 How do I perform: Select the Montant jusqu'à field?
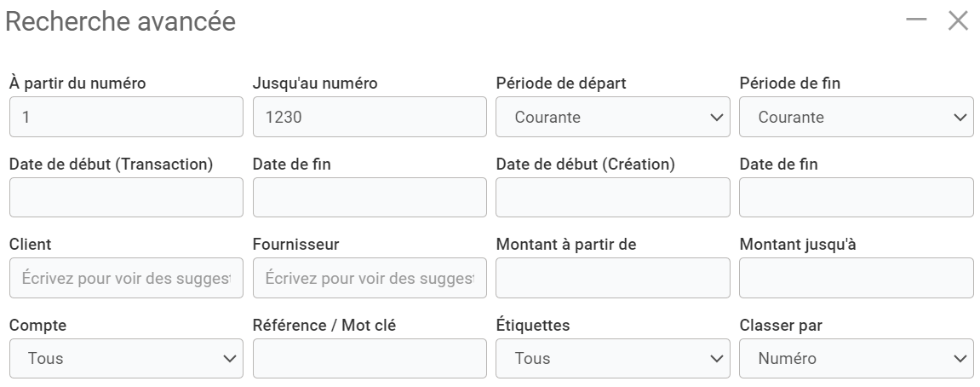856,278
